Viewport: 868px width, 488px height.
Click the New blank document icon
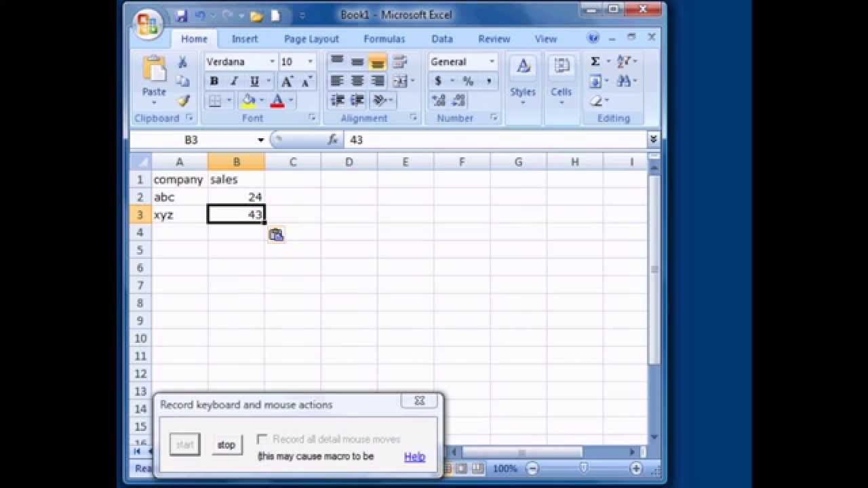[x=275, y=15]
